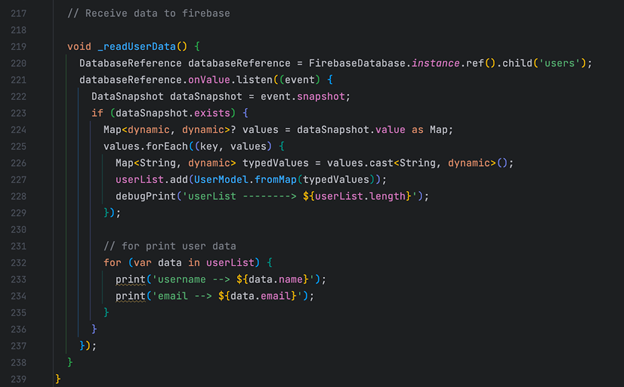This screenshot has width=624, height=387.
Task: Click line number 239 in the gutter
Action: [x=18, y=379]
